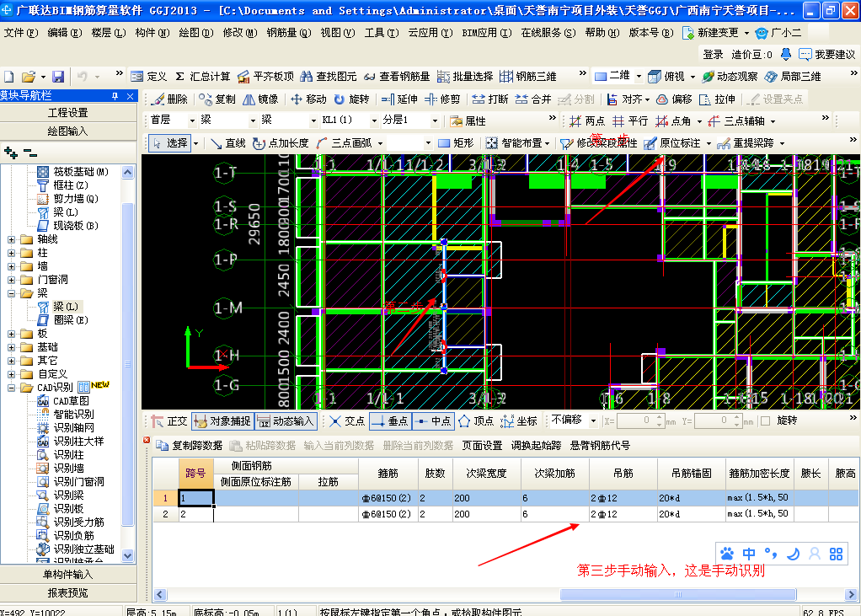Toggle 坐标 coordinate snap
The image size is (861, 616).
[519, 421]
